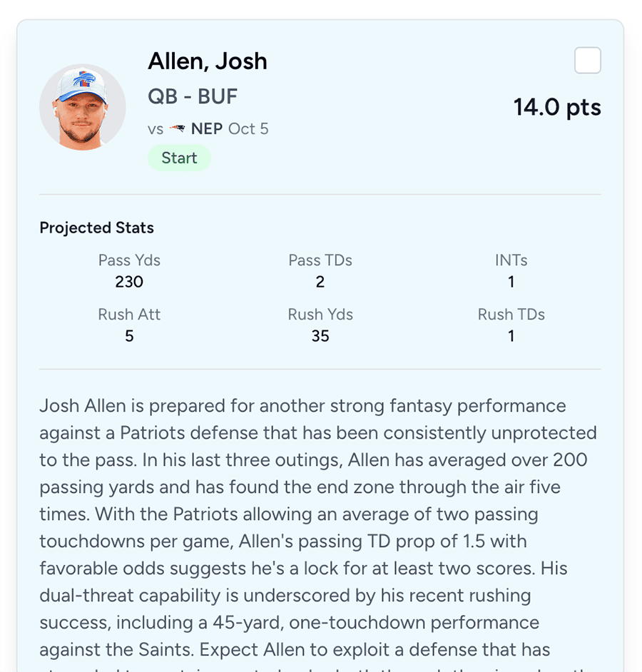This screenshot has height=672, width=642.
Task: Switch to the Projected Stats header
Action: point(96,228)
